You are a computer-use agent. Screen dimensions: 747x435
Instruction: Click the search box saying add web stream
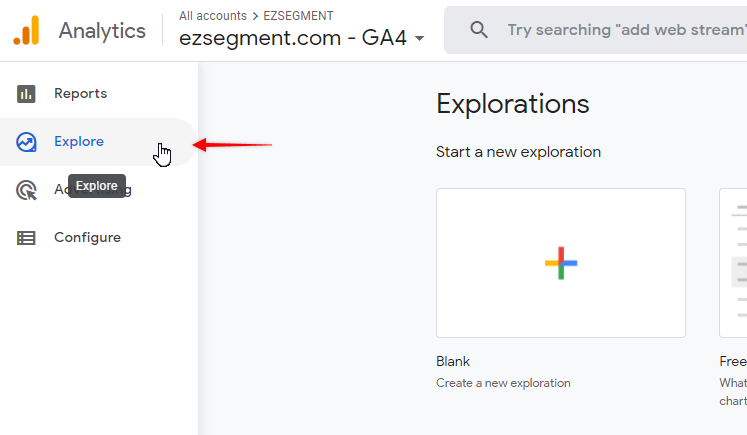point(596,30)
